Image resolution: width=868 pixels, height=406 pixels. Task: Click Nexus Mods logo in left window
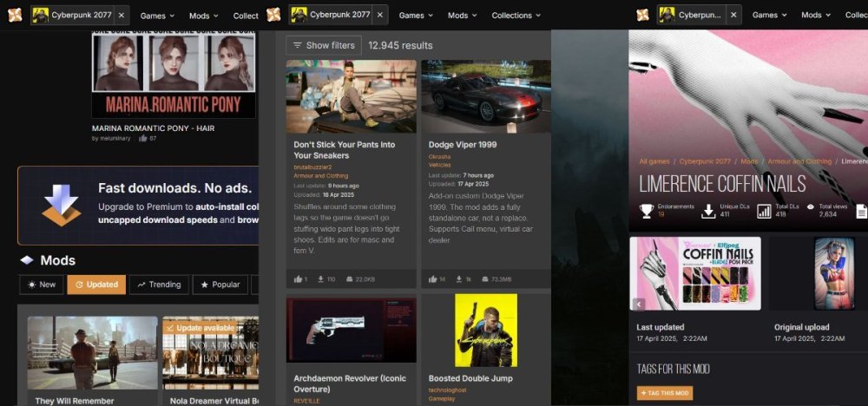click(x=15, y=15)
